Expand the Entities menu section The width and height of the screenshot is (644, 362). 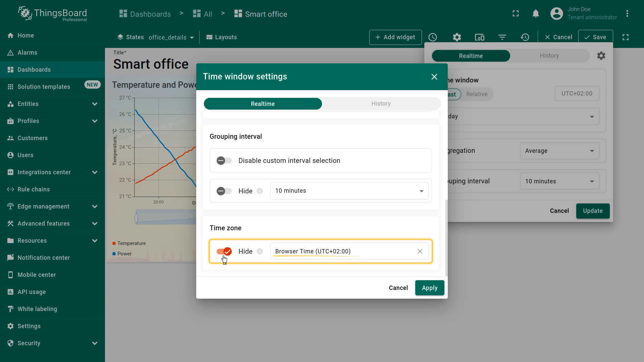click(95, 104)
